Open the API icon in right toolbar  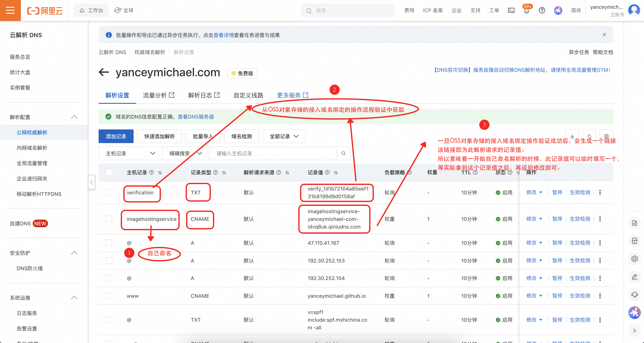click(x=634, y=241)
